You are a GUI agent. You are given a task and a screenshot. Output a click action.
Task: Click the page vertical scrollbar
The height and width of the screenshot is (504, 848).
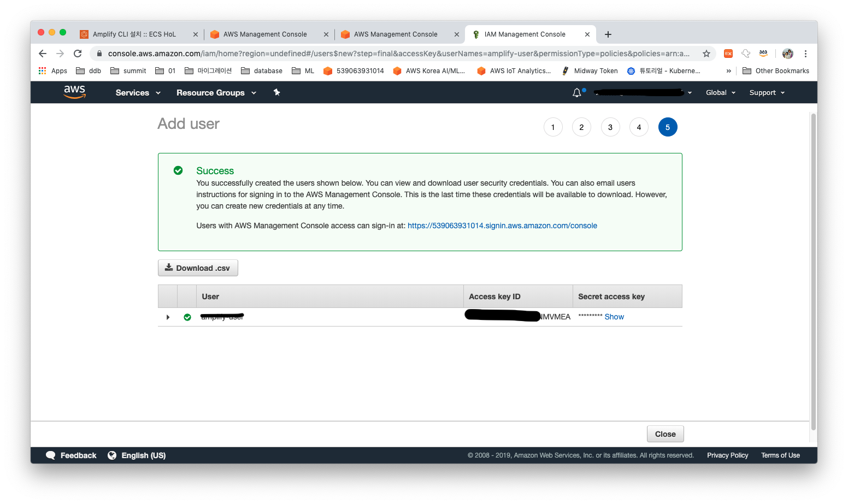point(814,272)
